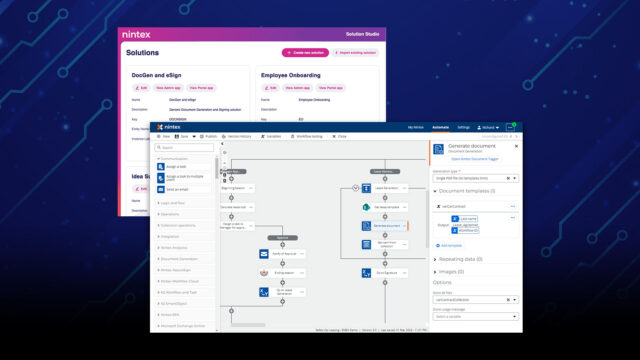Expand the Logic and flow category
640x360 pixels.
coord(171,203)
